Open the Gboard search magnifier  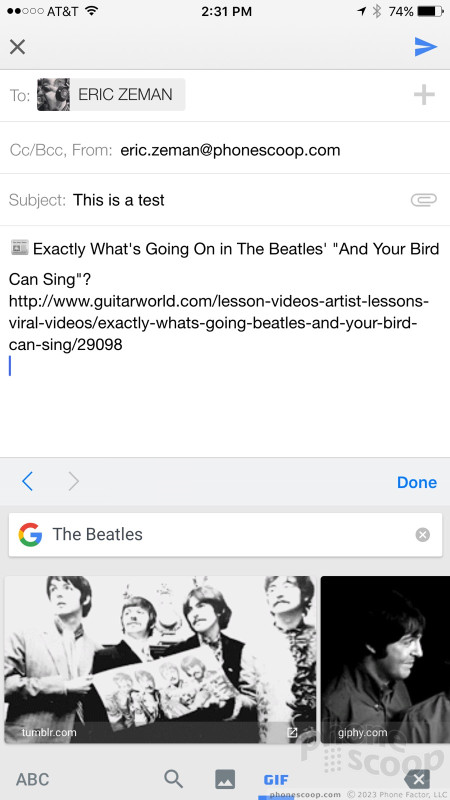[173, 779]
